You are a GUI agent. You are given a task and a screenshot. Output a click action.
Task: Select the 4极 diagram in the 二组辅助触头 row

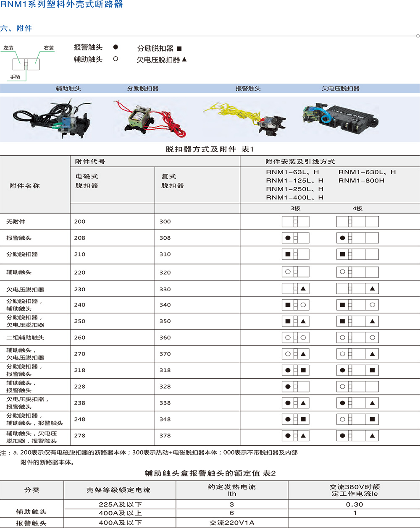pos(357,337)
